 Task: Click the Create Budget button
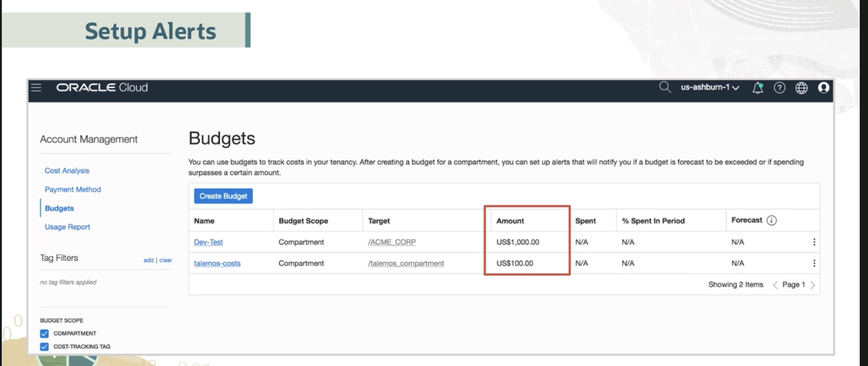[x=223, y=196]
